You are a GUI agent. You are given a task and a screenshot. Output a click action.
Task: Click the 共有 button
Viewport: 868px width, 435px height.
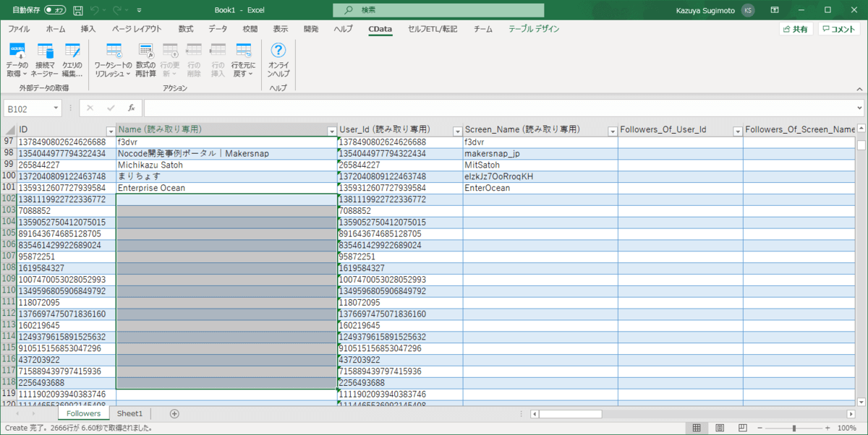point(796,29)
